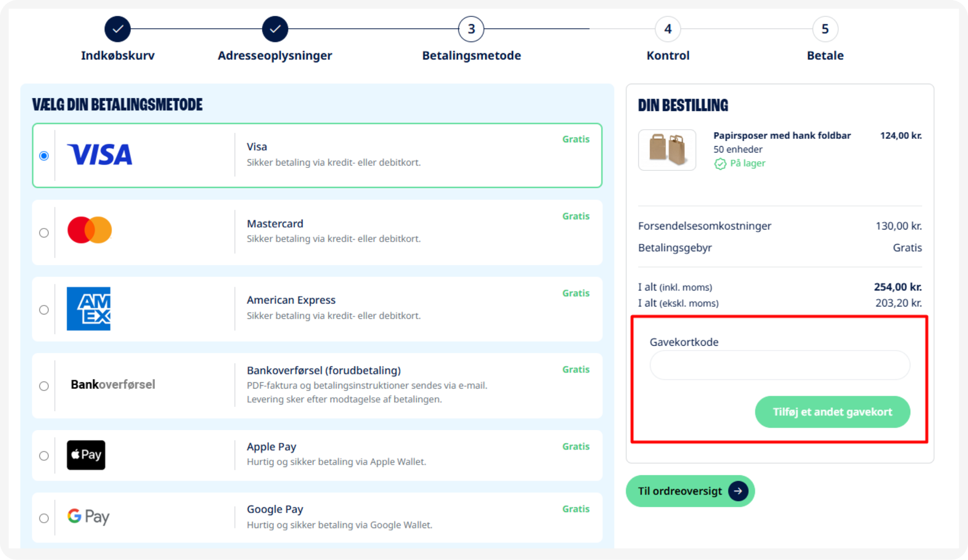This screenshot has height=560, width=968.
Task: Pick the Apple Pay radio button
Action: point(44,456)
